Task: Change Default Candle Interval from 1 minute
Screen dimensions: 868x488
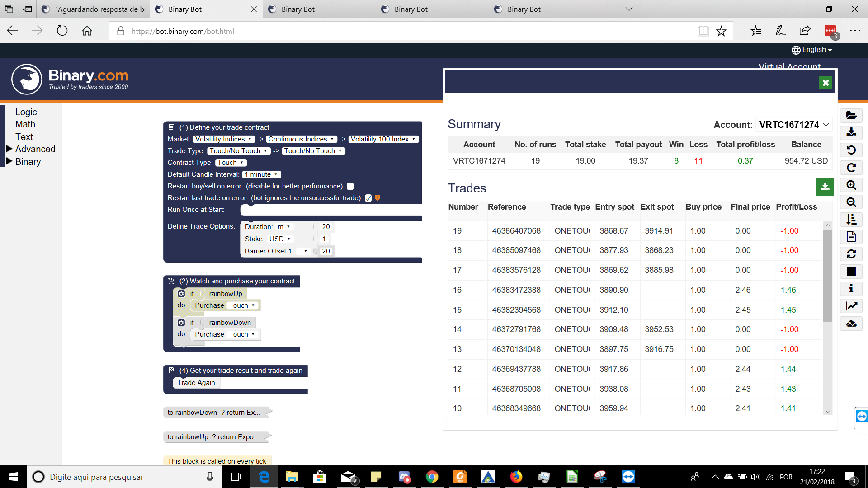Action: coord(261,174)
